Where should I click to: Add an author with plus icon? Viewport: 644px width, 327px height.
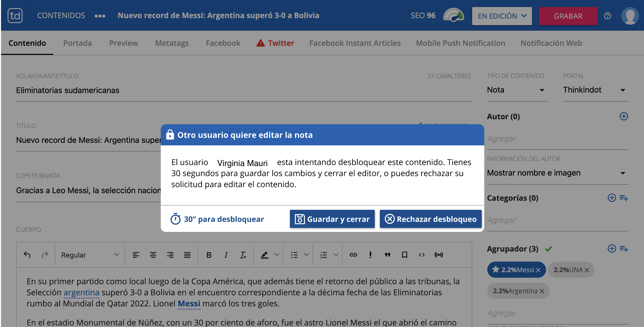(624, 116)
